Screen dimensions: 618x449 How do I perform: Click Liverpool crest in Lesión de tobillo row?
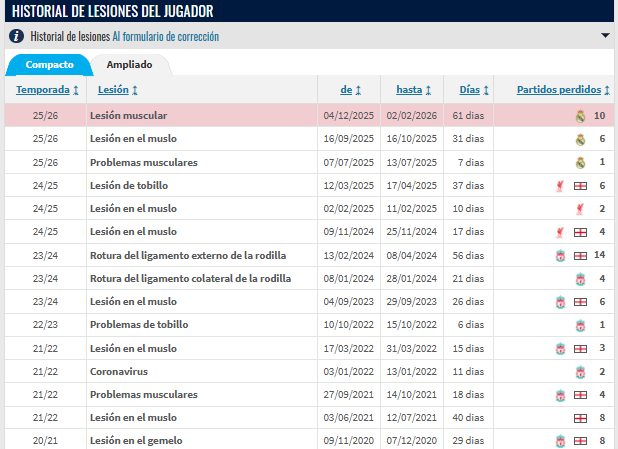click(x=560, y=186)
